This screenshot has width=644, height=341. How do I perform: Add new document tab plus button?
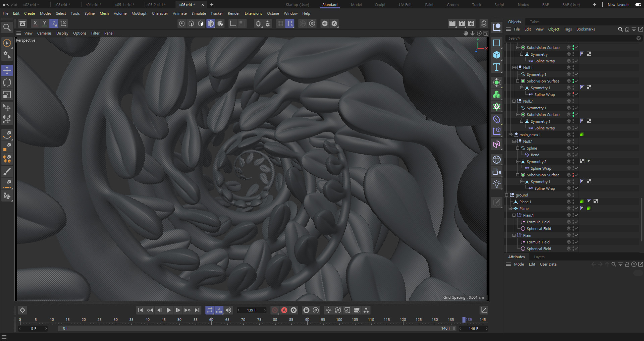click(212, 5)
